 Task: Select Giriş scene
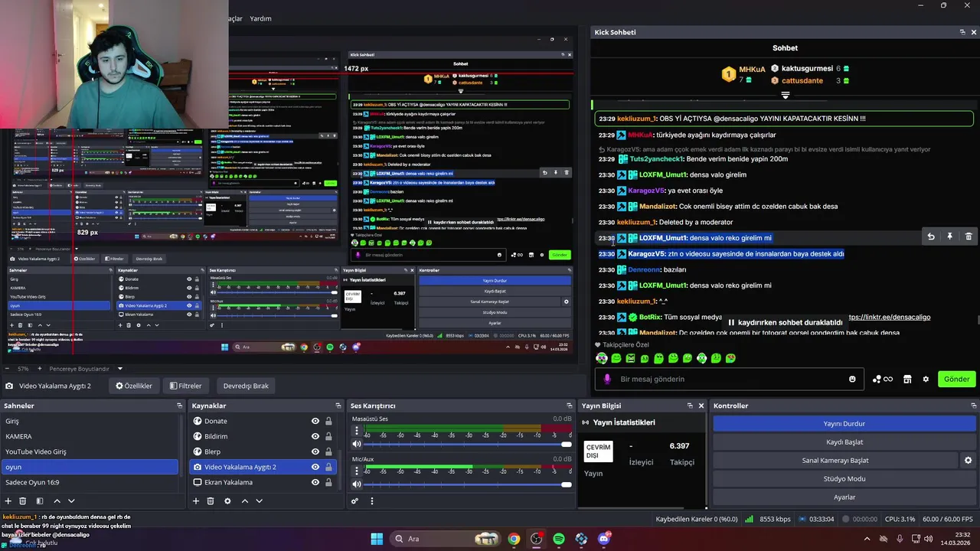pyautogui.click(x=89, y=421)
